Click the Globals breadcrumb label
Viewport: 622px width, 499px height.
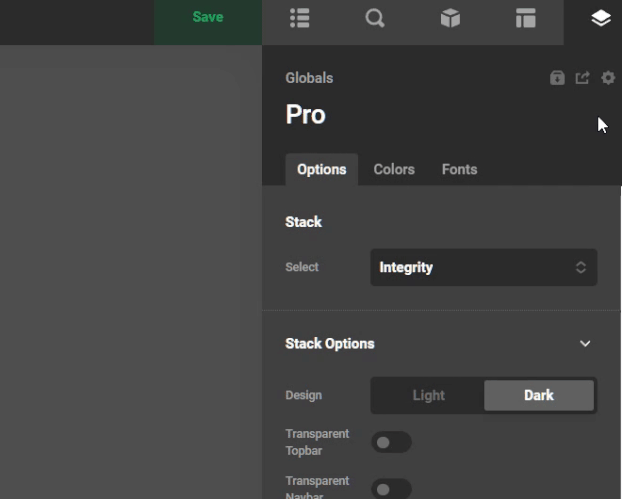pos(309,78)
